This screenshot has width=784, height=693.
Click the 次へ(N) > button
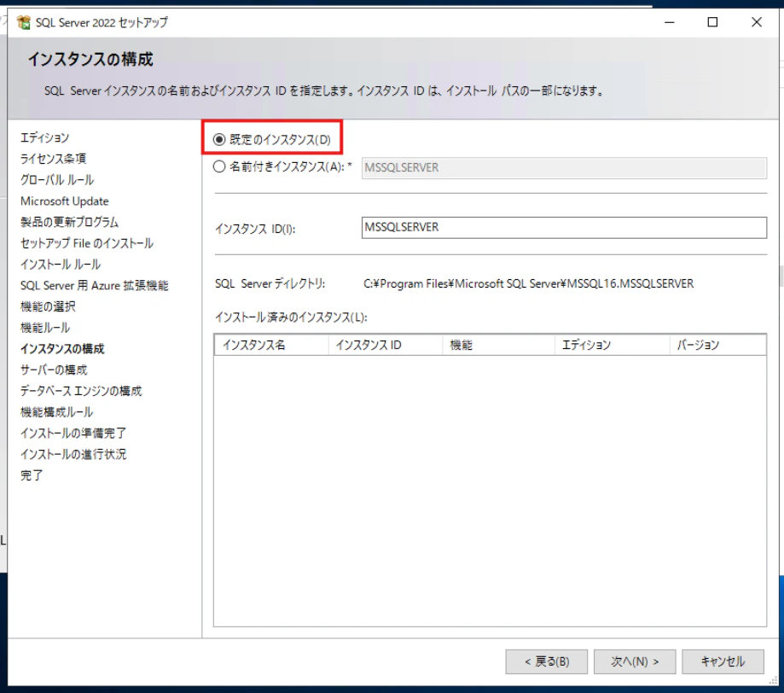tap(635, 662)
